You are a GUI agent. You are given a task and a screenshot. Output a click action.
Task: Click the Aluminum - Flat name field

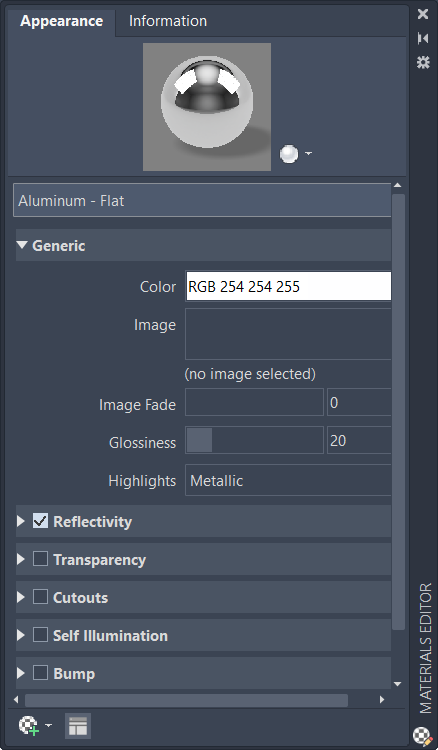(202, 200)
